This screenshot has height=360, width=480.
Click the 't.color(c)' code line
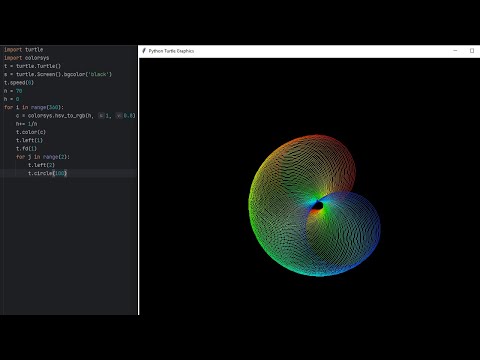[x=31, y=132]
